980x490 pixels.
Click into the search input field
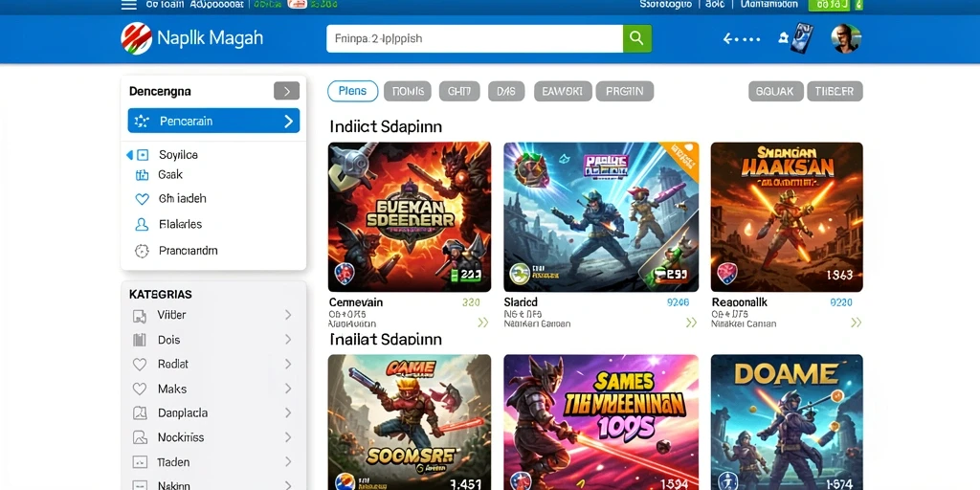475,38
